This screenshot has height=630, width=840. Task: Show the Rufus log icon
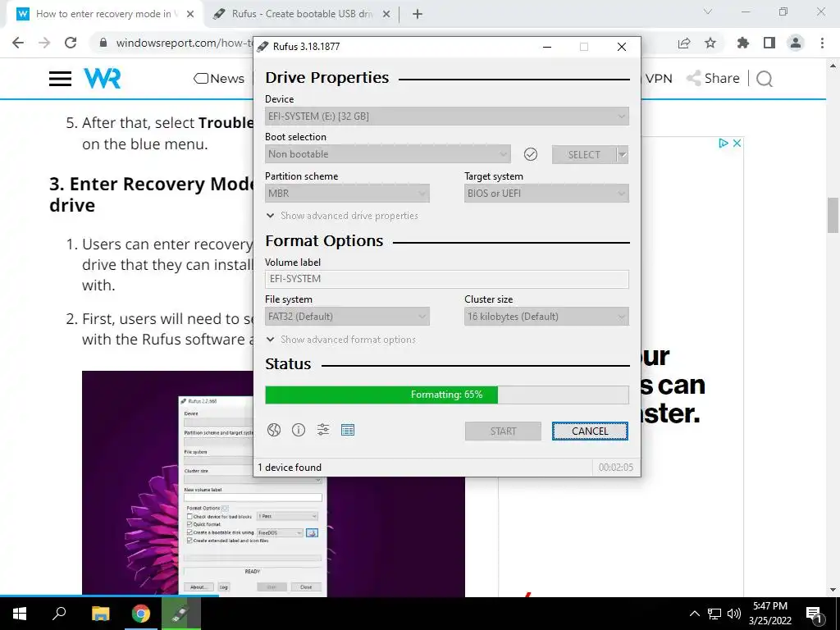tap(348, 430)
